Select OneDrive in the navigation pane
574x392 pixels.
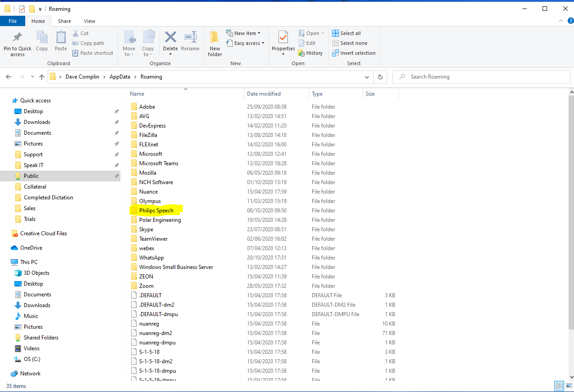click(26, 248)
